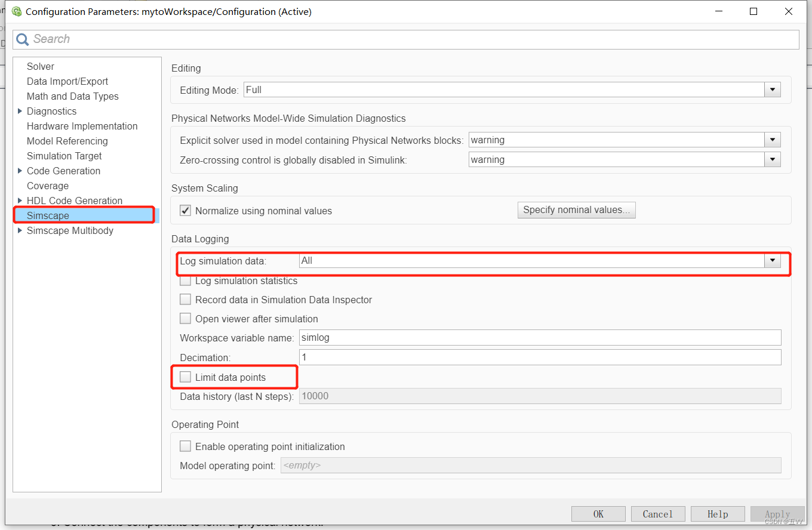Select Simscape in the category tree
812x530 pixels.
pyautogui.click(x=48, y=215)
